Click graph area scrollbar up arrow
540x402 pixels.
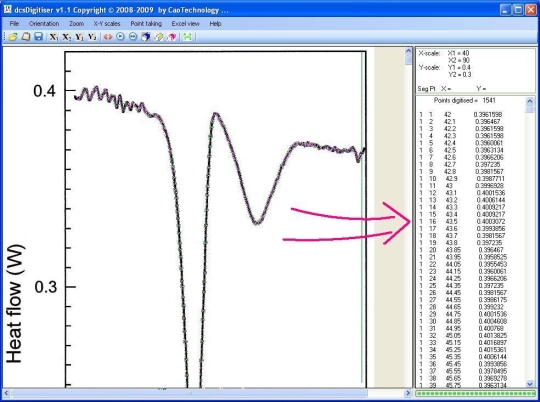click(408, 51)
